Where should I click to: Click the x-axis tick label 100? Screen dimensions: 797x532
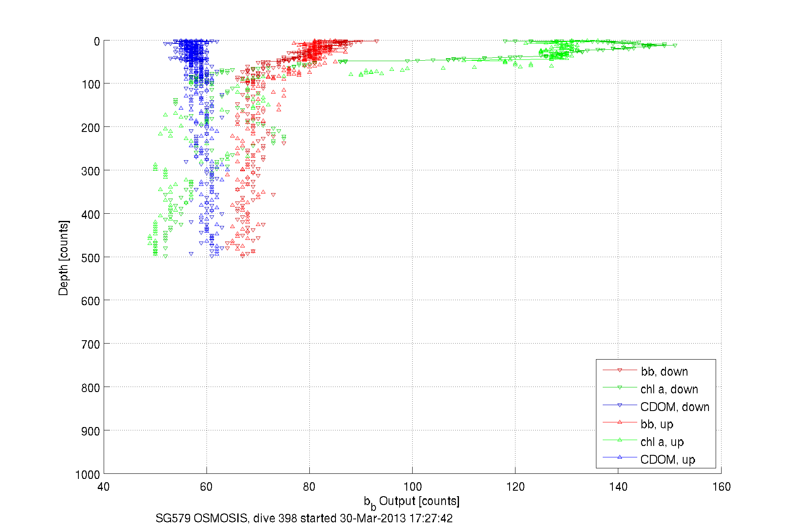click(x=412, y=487)
